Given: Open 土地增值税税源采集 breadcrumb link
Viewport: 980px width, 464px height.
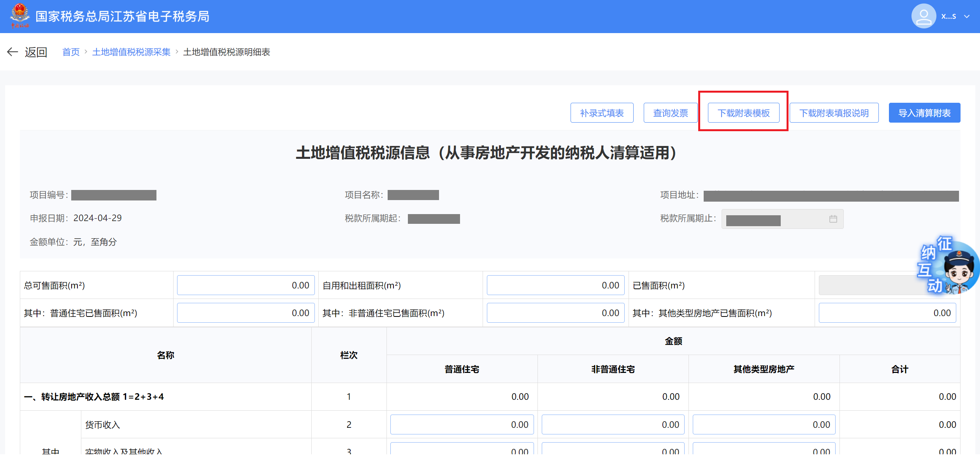Looking at the screenshot, I should click(x=131, y=52).
